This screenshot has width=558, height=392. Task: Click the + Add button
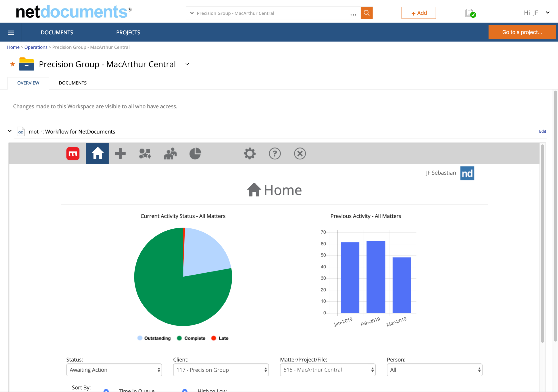[x=418, y=13]
